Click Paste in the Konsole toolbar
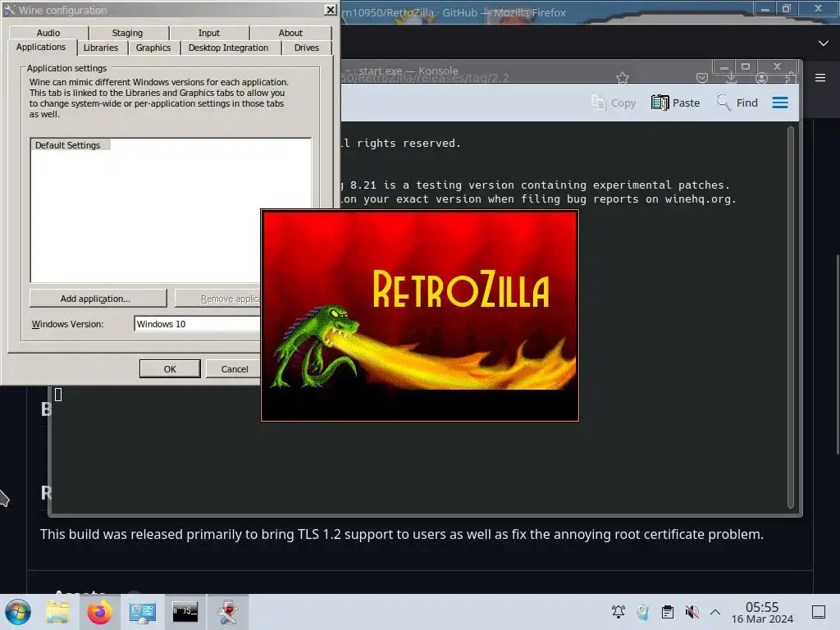Viewport: 840px width, 630px height. tap(676, 103)
